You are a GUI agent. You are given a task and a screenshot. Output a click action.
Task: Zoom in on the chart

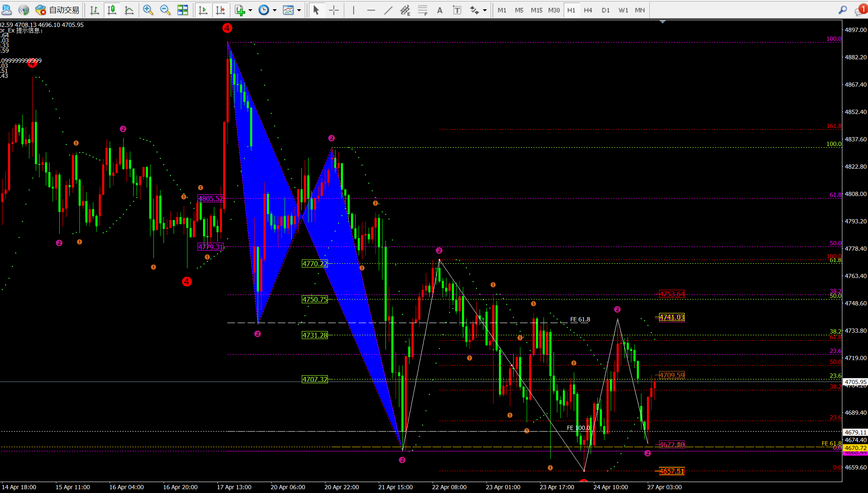coord(148,10)
